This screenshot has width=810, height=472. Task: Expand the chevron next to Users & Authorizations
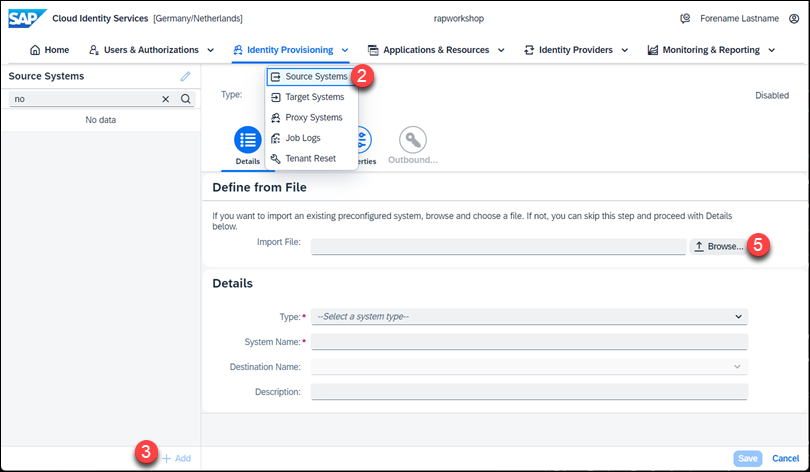(x=210, y=51)
